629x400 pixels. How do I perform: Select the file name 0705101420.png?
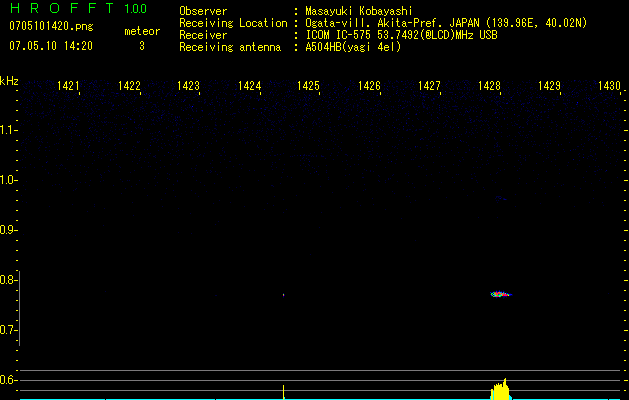point(51,26)
